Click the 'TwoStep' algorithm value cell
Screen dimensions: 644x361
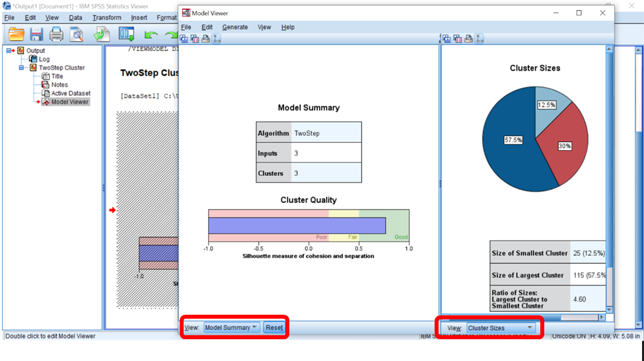pos(326,133)
